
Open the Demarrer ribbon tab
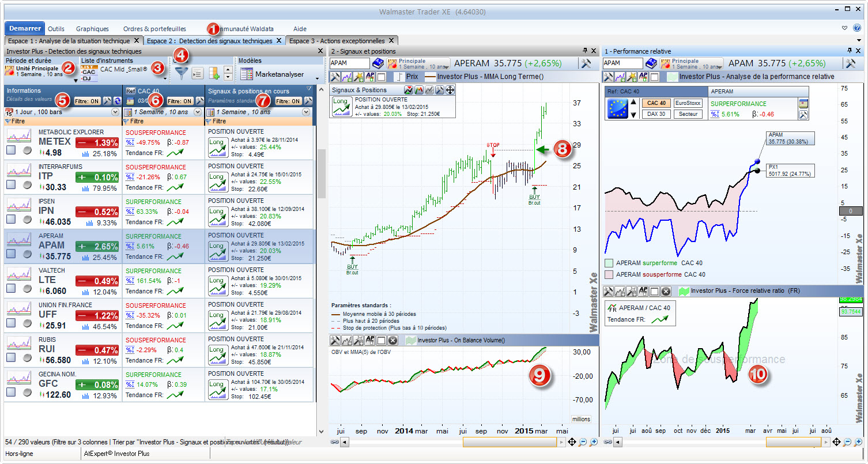[x=25, y=28]
